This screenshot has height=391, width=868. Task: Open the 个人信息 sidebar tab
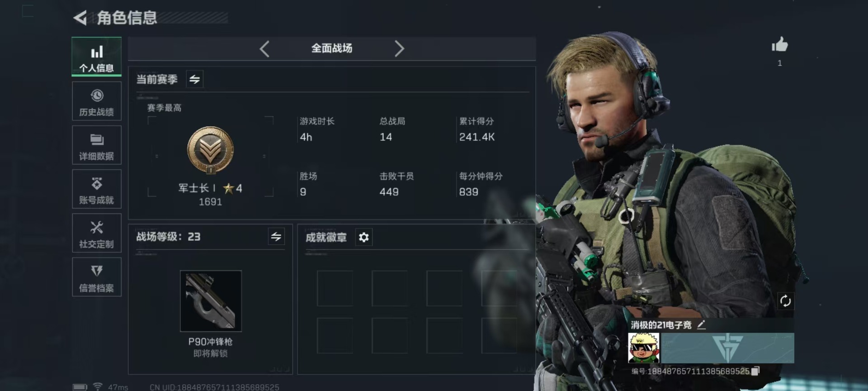[x=96, y=57]
